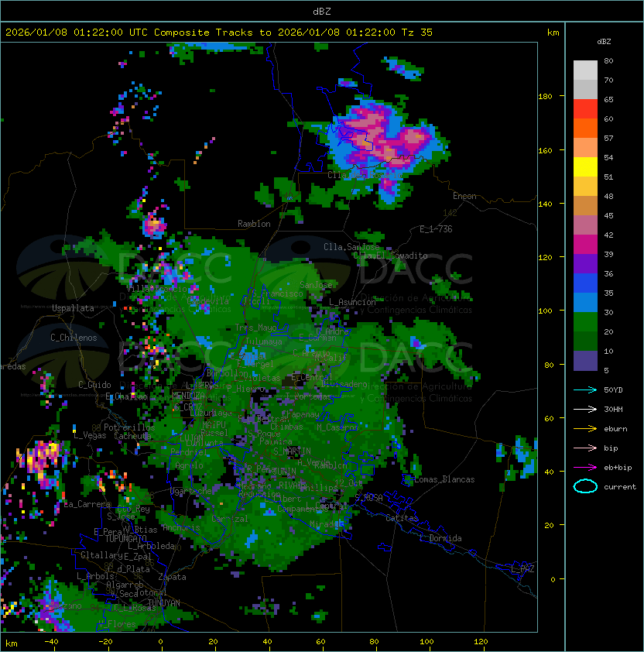This screenshot has height=652, width=644.
Task: Select the magenta swatch between 42 and 39
Action: coord(585,245)
